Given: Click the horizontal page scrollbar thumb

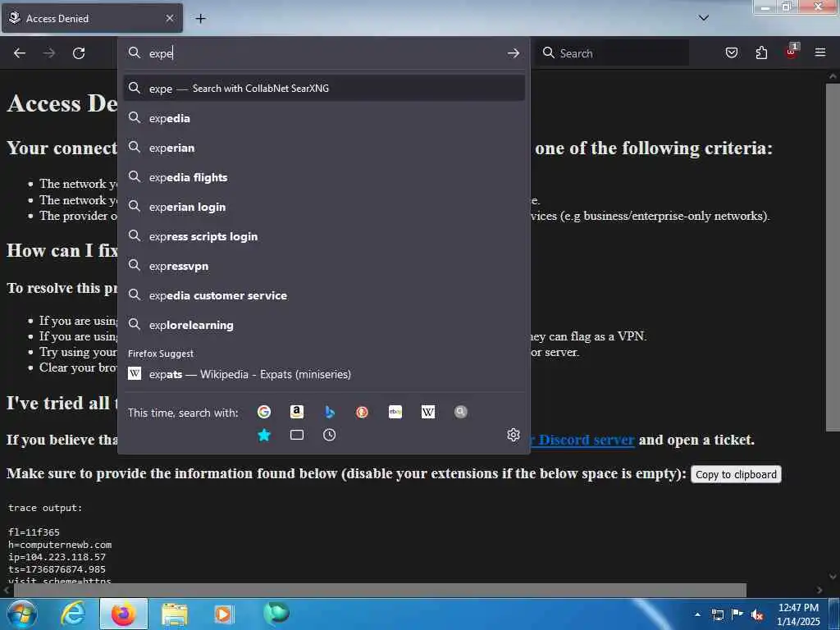Looking at the screenshot, I should click(x=379, y=590).
